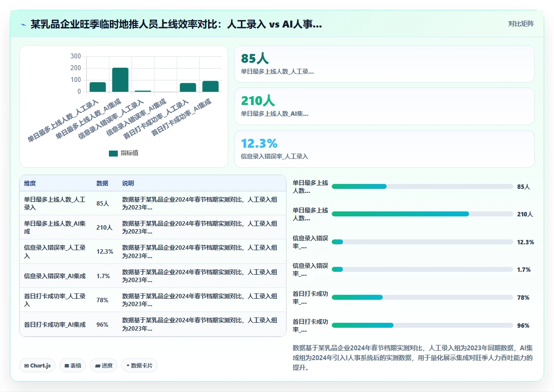Click the 数据 column header
Image resolution: width=554 pixels, height=392 pixels.
coord(103,183)
